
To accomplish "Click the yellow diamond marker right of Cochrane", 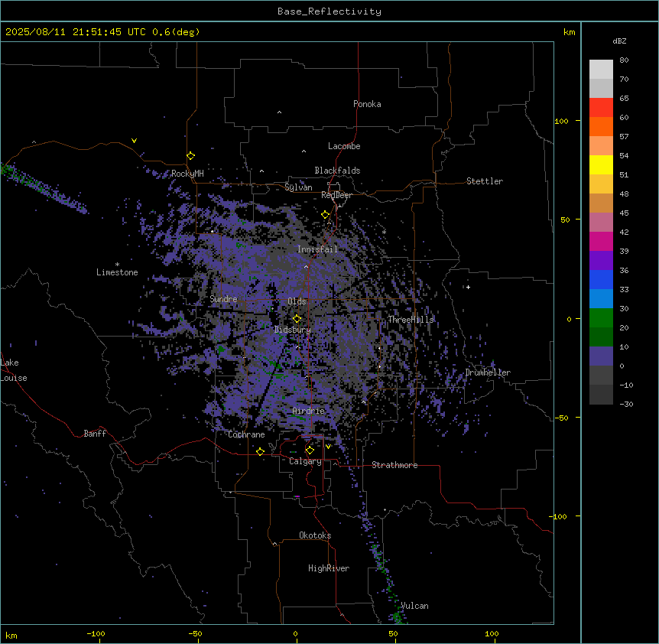I will click(260, 451).
